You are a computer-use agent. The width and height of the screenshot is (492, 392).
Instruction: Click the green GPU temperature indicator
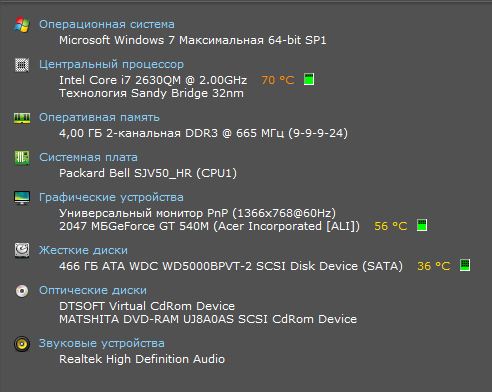coord(422,225)
